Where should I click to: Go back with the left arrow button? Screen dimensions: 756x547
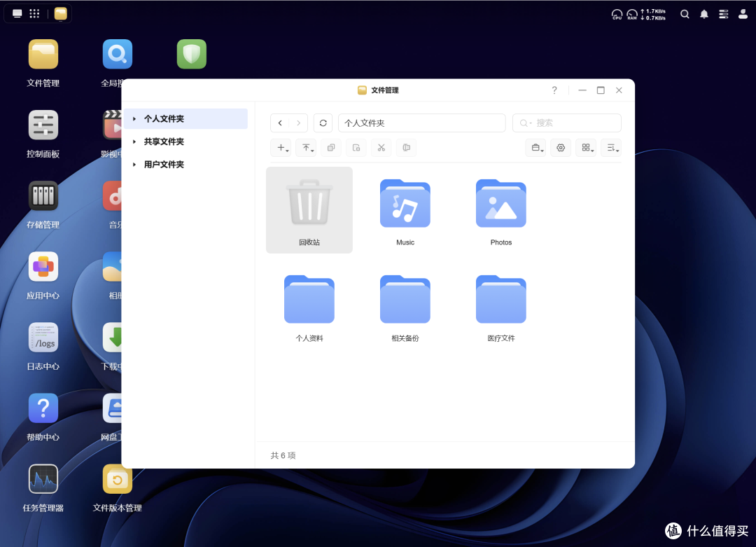pos(280,123)
